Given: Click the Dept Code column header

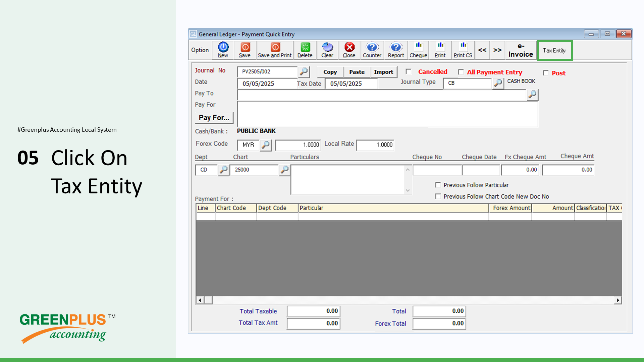Looking at the screenshot, I should point(277,208).
